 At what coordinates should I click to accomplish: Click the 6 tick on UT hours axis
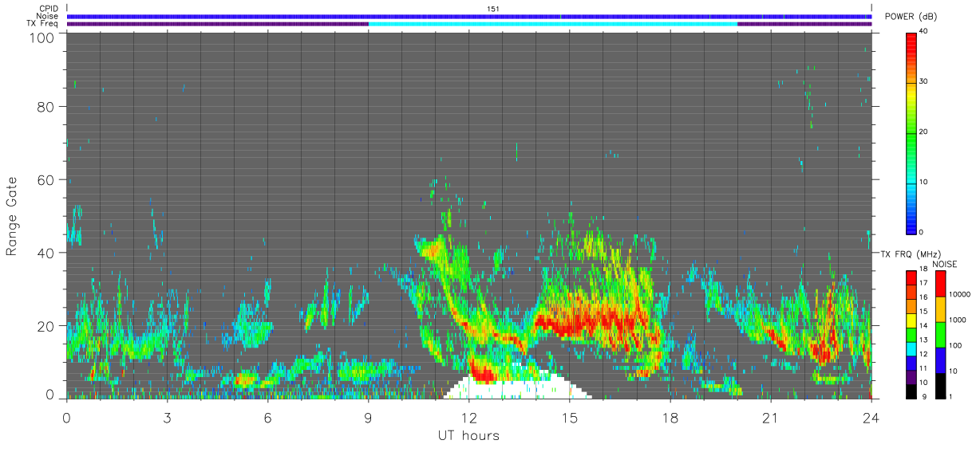pos(267,417)
